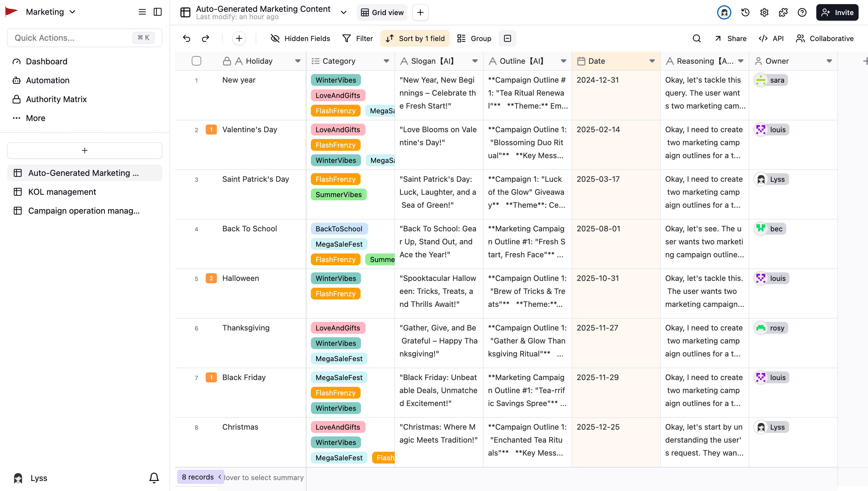Open Date column dropdown arrow
The image size is (868, 491).
(x=652, y=61)
